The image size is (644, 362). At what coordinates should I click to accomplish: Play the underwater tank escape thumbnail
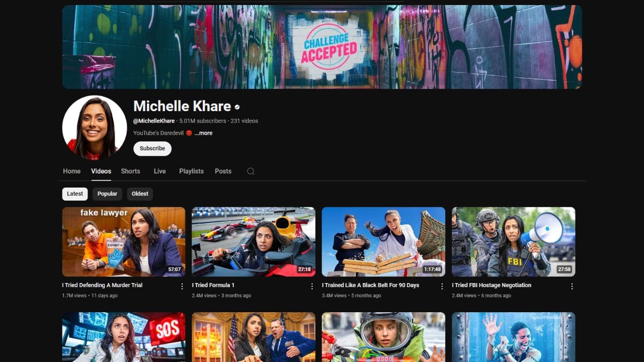tap(513, 337)
